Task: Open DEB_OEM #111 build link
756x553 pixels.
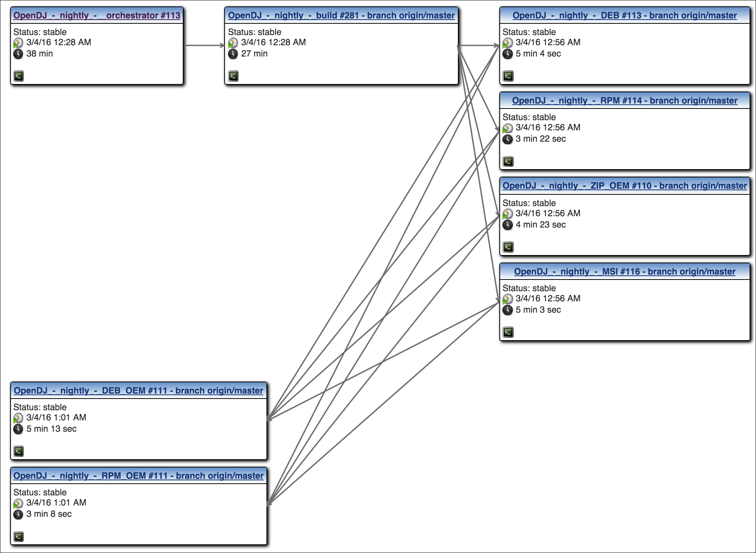Action: [138, 391]
